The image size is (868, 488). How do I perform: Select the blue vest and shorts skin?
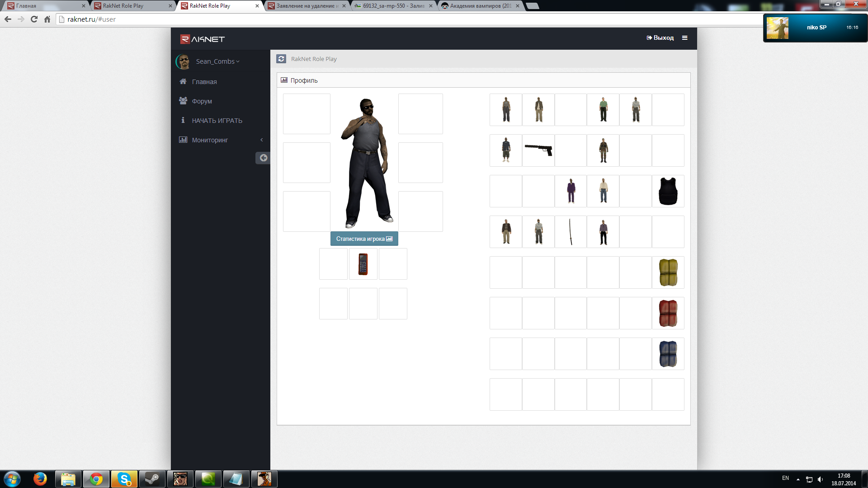[x=506, y=150]
